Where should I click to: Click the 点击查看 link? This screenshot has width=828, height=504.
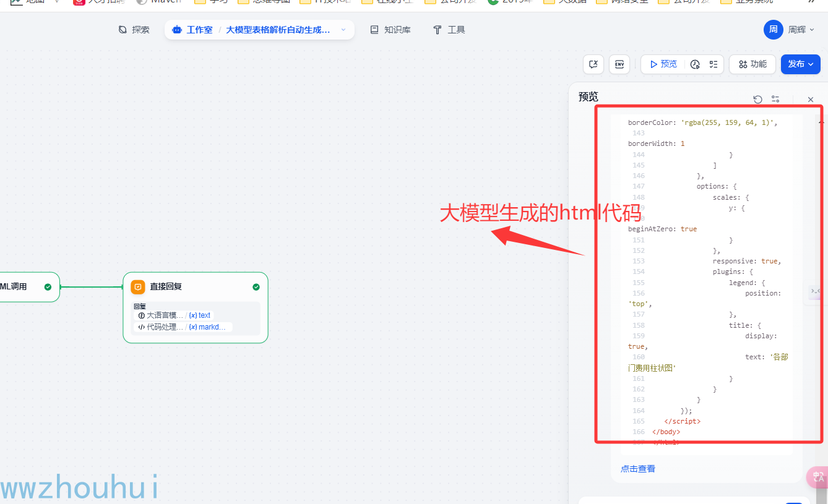[x=638, y=469]
